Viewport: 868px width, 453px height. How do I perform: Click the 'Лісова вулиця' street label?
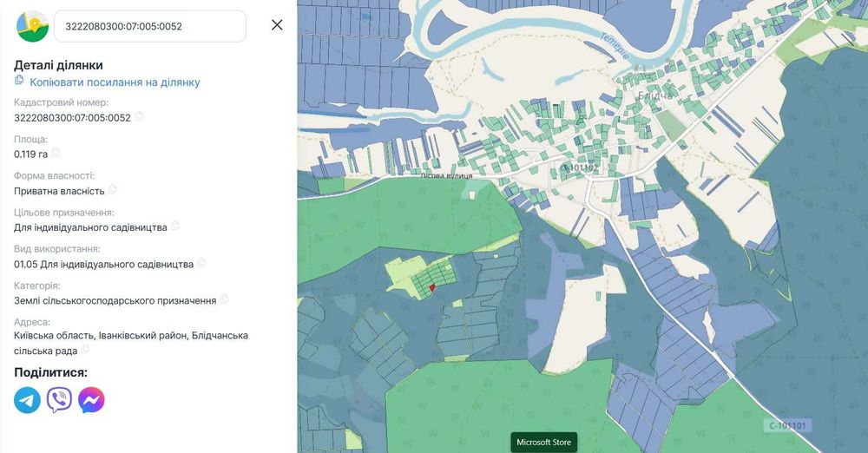pos(446,175)
